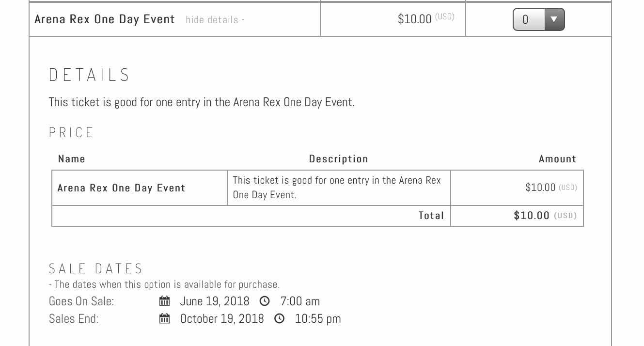Click the DETAILS section heading
The width and height of the screenshot is (644, 346).
click(x=90, y=75)
